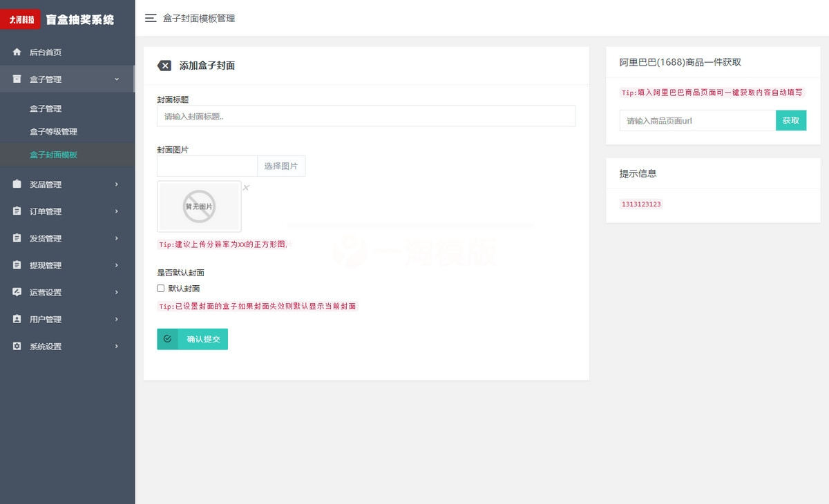The height and width of the screenshot is (504, 829).
Task: Expand the 奖品管理 section arrow
Action: pyautogui.click(x=117, y=184)
